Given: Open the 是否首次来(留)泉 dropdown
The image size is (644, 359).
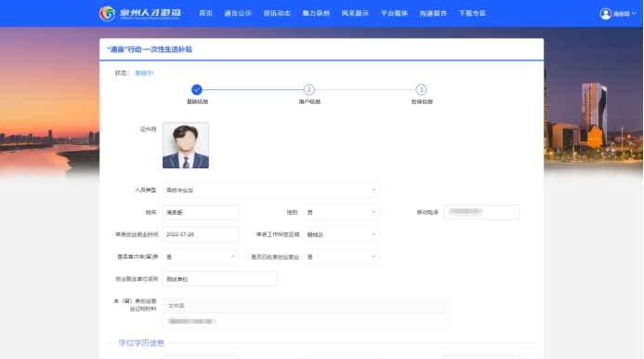Looking at the screenshot, I should pyautogui.click(x=201, y=257).
